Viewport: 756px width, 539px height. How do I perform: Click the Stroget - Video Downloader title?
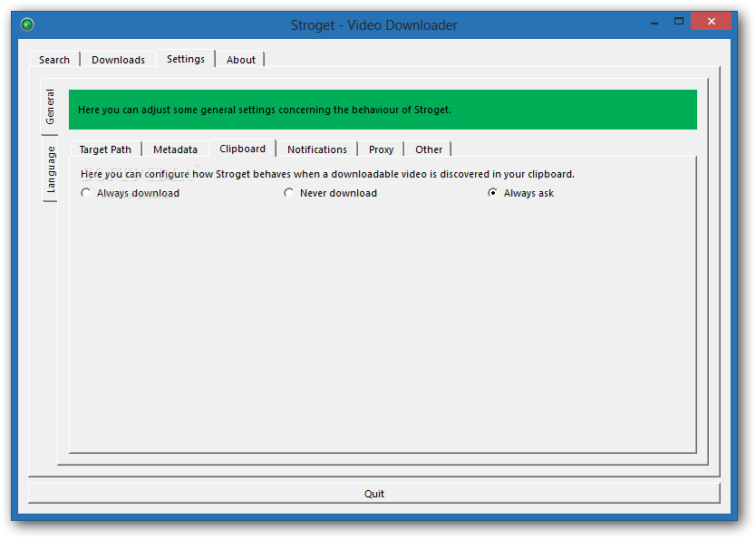374,25
